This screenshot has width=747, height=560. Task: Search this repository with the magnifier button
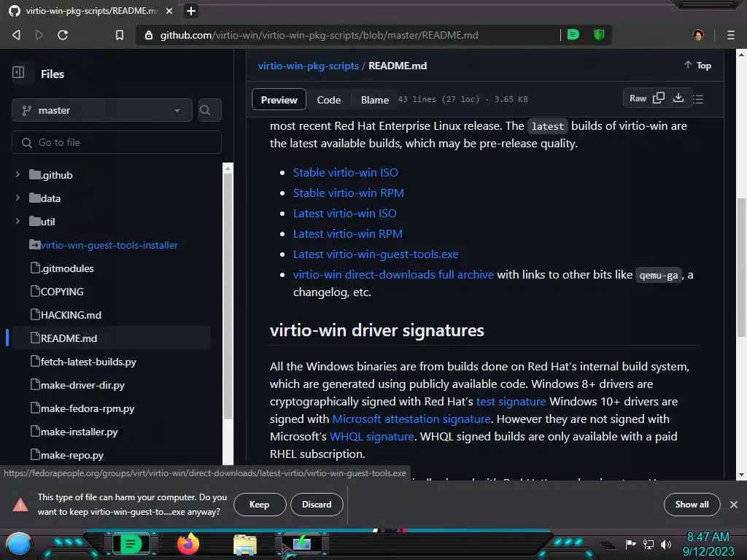tap(209, 110)
